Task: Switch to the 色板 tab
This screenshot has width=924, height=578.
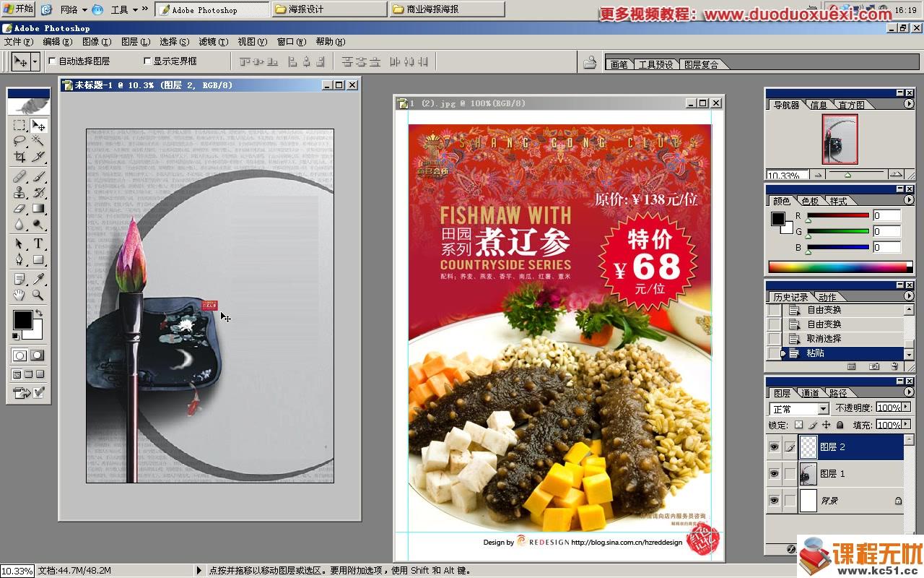Action: (810, 201)
